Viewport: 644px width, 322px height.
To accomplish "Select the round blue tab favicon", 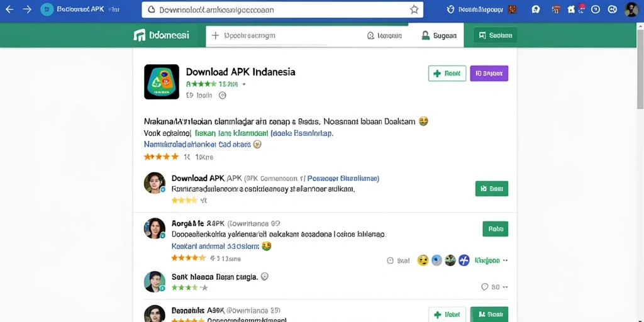I will 47,9.
